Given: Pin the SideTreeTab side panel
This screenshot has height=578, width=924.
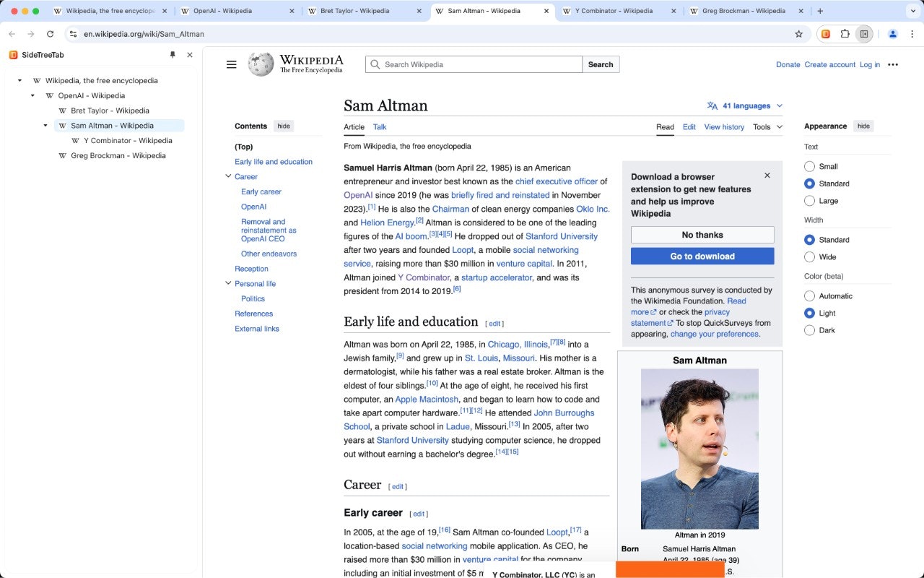Looking at the screenshot, I should pyautogui.click(x=173, y=55).
